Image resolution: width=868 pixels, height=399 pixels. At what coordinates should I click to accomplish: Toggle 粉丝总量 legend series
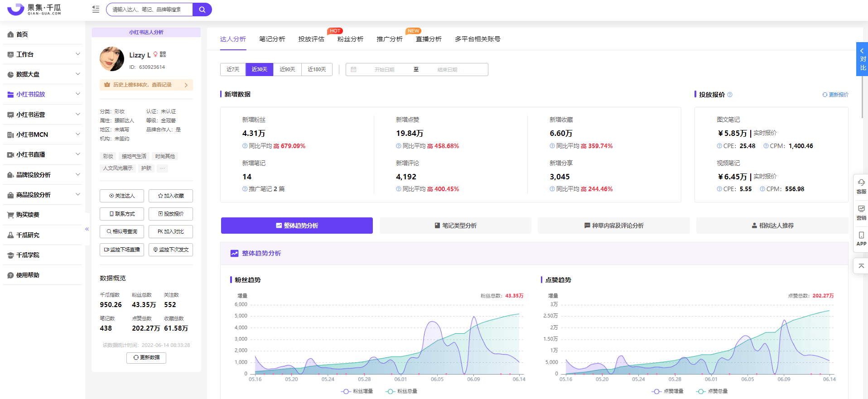pos(401,391)
